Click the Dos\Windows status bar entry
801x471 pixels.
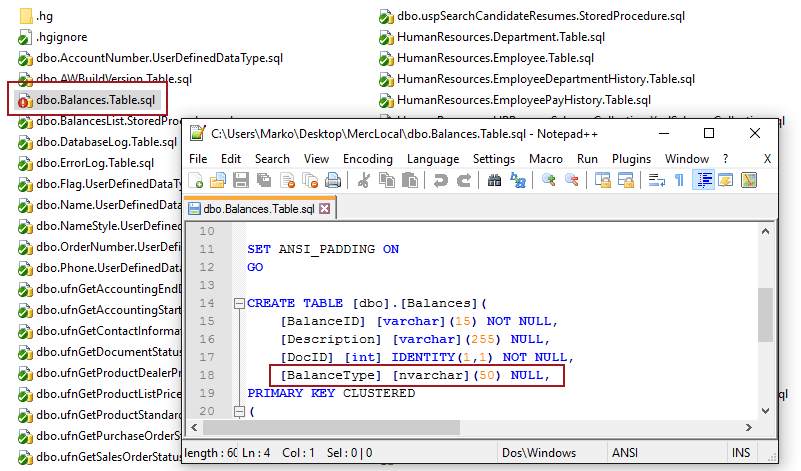coord(538,453)
